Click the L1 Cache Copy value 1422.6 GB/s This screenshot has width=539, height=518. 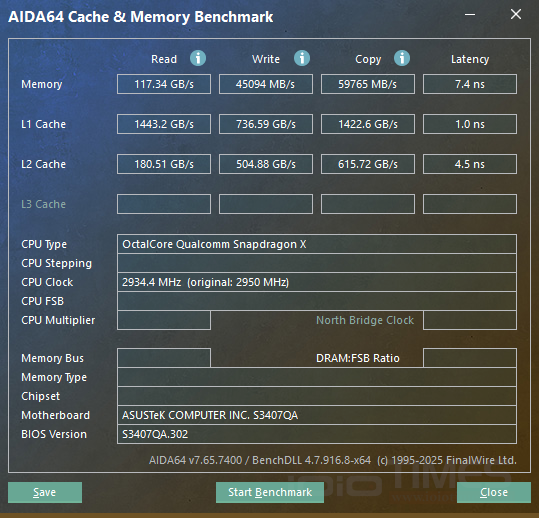coord(368,124)
